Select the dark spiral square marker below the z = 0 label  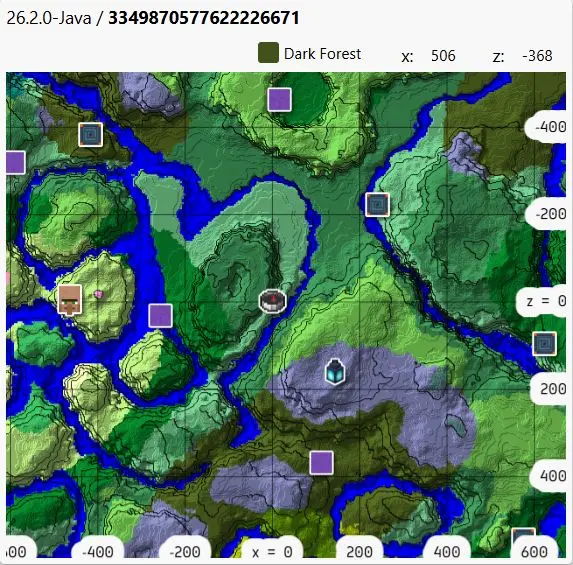click(544, 344)
